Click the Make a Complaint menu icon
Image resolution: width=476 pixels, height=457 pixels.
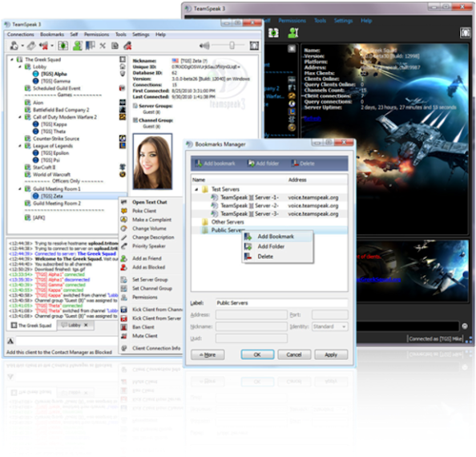tap(124, 220)
